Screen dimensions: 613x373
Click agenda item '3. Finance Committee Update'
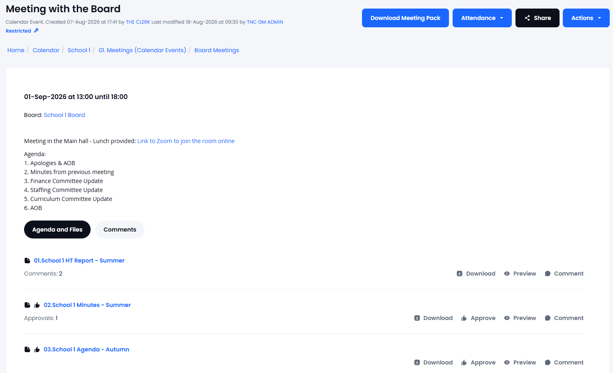[x=63, y=181]
